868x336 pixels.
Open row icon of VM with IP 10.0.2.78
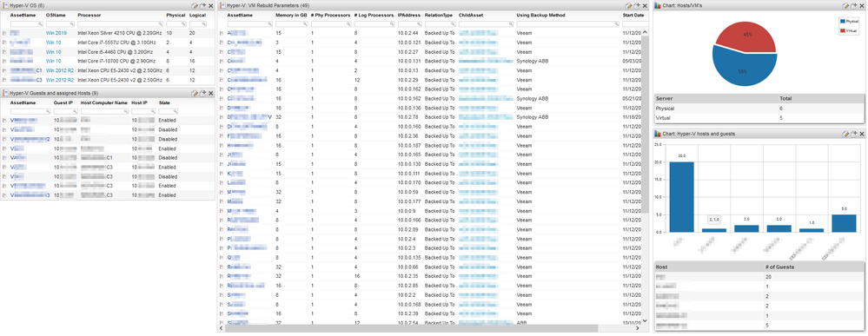coord(222,117)
